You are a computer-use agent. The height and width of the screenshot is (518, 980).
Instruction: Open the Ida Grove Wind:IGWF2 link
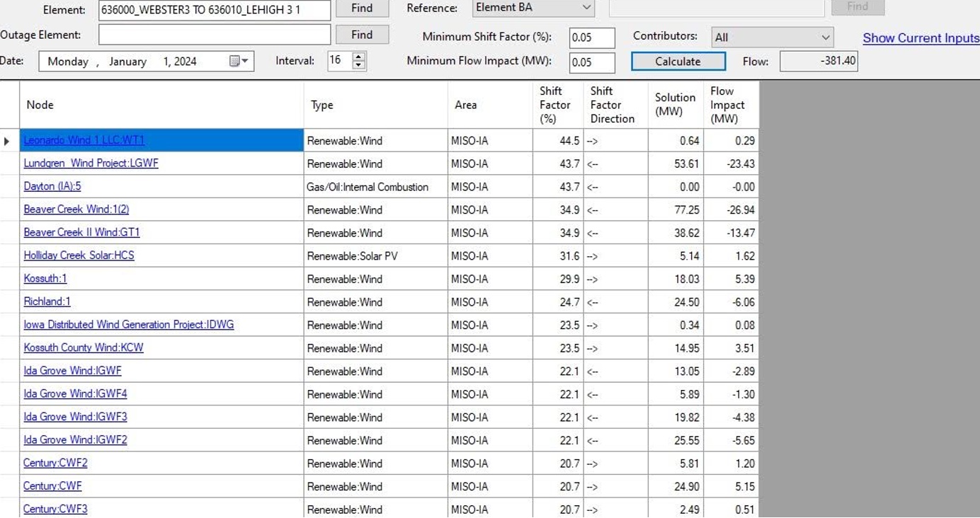click(75, 440)
